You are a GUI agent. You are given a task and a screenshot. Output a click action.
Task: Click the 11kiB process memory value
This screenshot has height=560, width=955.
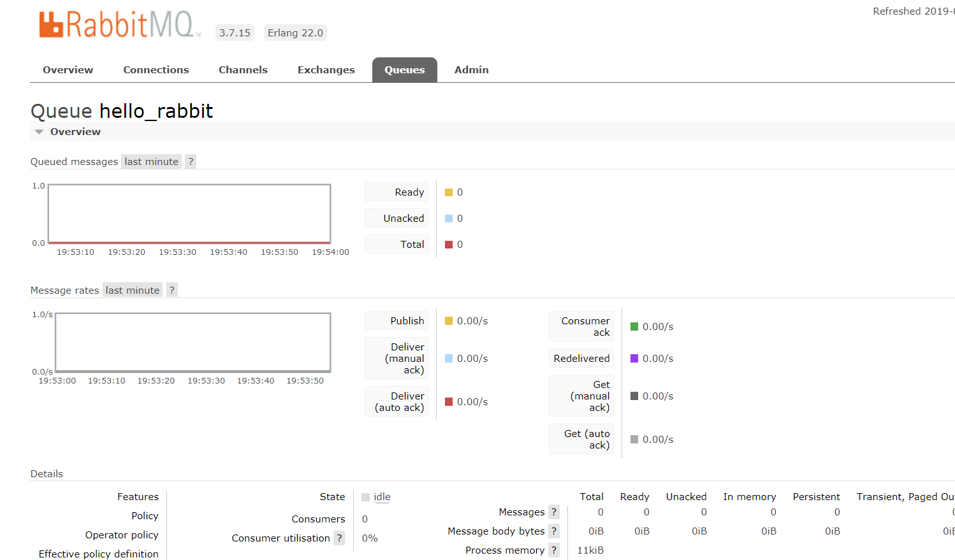590,550
